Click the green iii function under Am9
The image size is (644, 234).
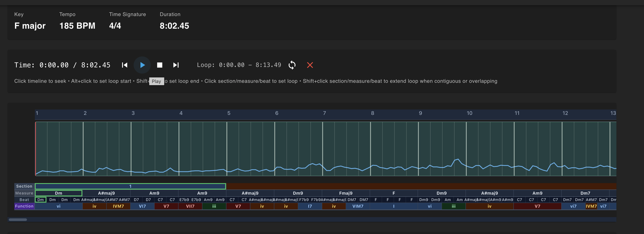214,206
